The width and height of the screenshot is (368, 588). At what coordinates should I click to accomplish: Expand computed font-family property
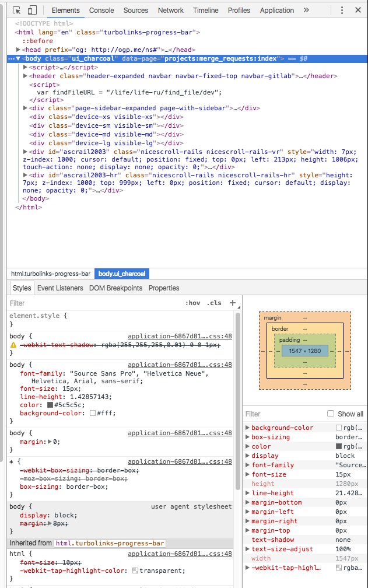click(x=247, y=465)
